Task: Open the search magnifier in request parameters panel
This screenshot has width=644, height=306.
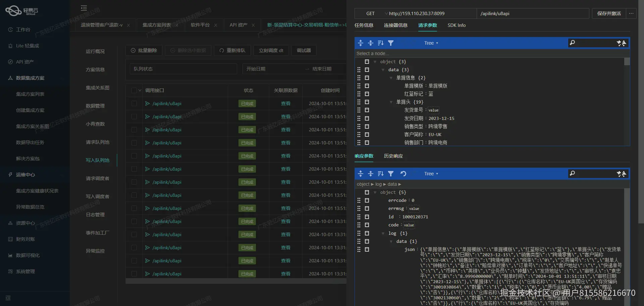Action: pos(573,43)
